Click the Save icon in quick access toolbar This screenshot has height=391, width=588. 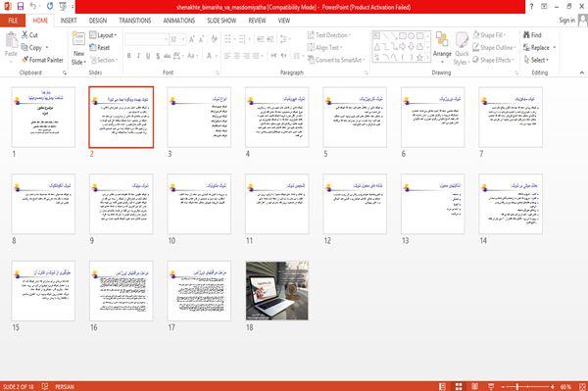tap(21, 7)
